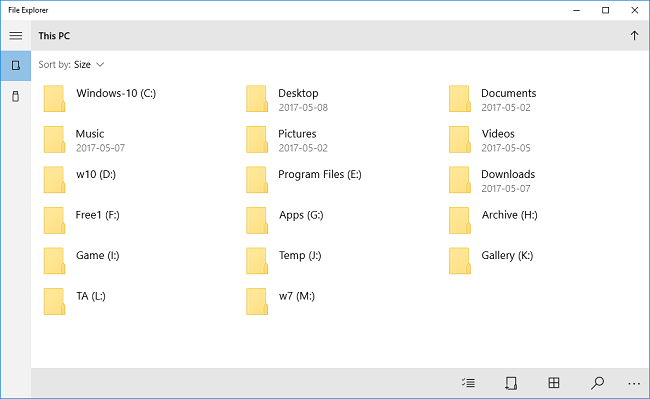Go up one level with the arrow
Image resolution: width=650 pixels, height=399 pixels.
coord(634,36)
